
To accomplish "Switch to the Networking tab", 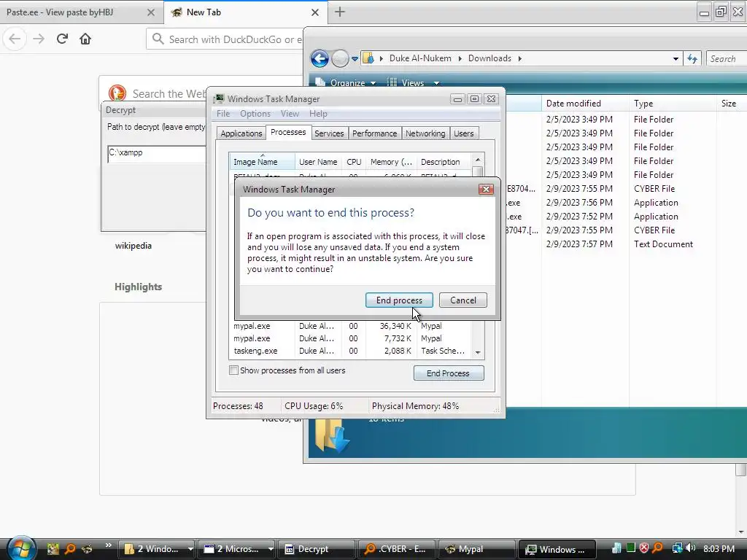I will (x=425, y=133).
